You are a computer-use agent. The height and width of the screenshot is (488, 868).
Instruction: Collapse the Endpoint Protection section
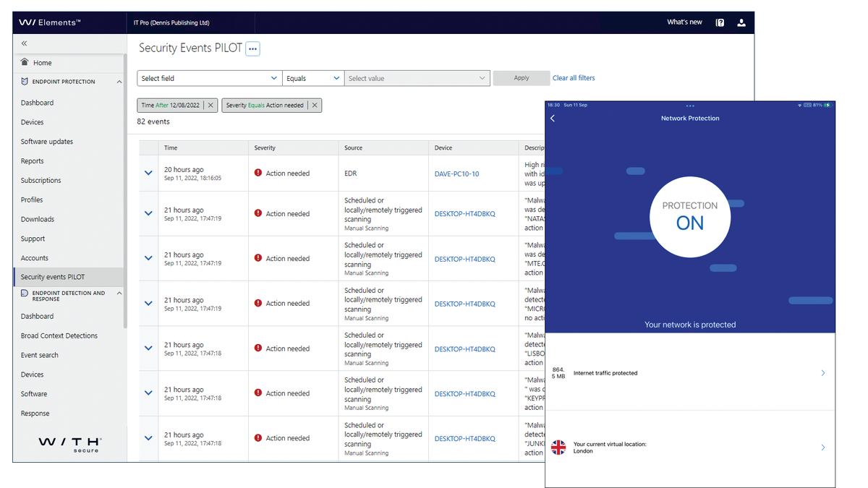pos(119,81)
